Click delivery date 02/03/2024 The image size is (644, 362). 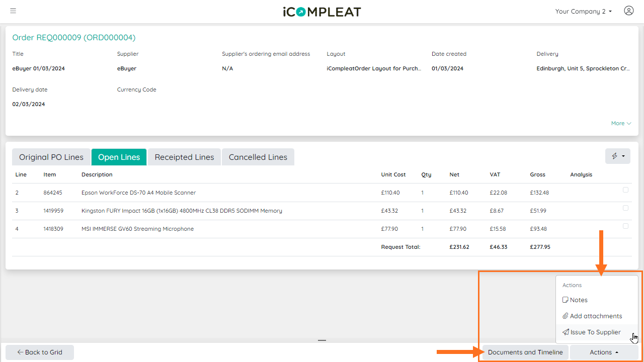pos(29,105)
